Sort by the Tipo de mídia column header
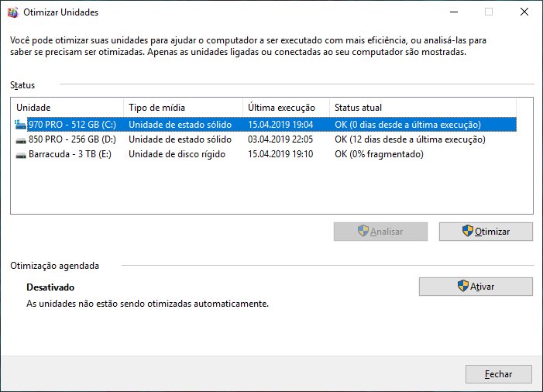The width and height of the screenshot is (543, 392). [183, 108]
